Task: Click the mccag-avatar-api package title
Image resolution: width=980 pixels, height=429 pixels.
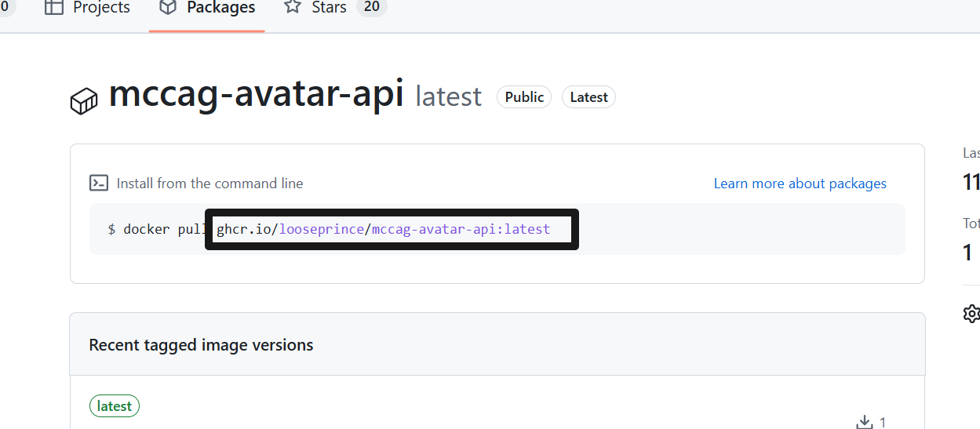Action: pyautogui.click(x=256, y=95)
